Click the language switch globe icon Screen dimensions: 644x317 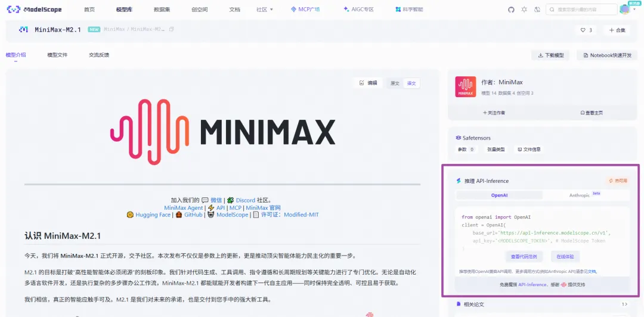click(x=537, y=10)
